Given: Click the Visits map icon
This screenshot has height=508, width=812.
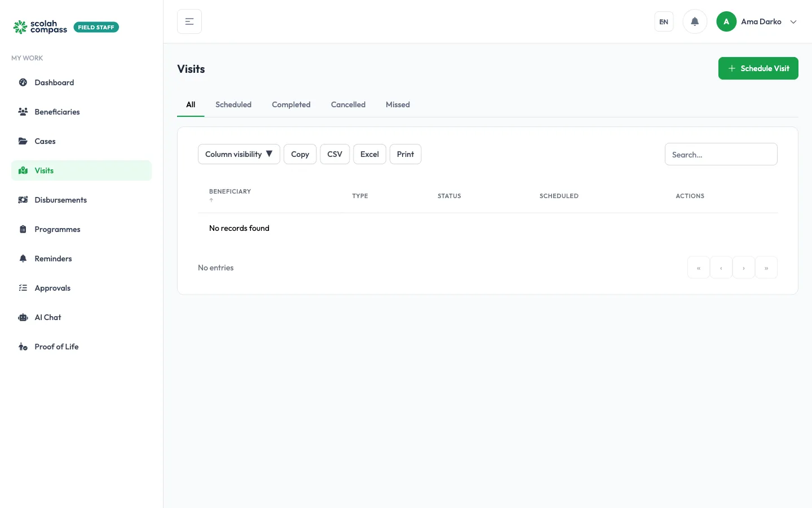Looking at the screenshot, I should click(23, 170).
